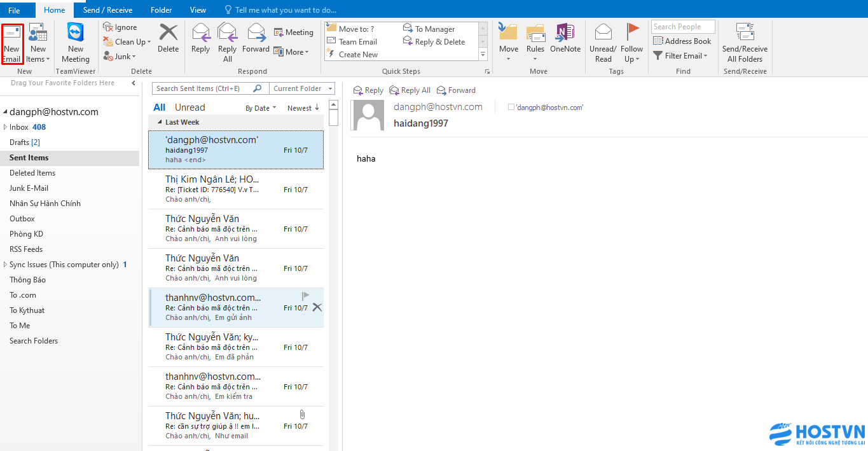The image size is (868, 451).
Task: Select the Nhân Sự Hành Chính folder
Action: point(70,204)
